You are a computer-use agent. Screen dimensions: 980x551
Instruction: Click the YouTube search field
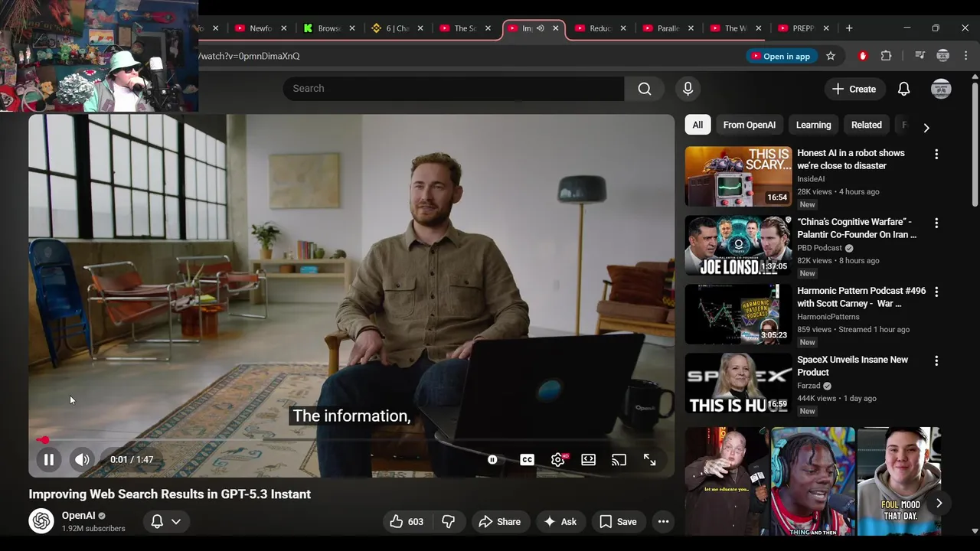(x=453, y=89)
